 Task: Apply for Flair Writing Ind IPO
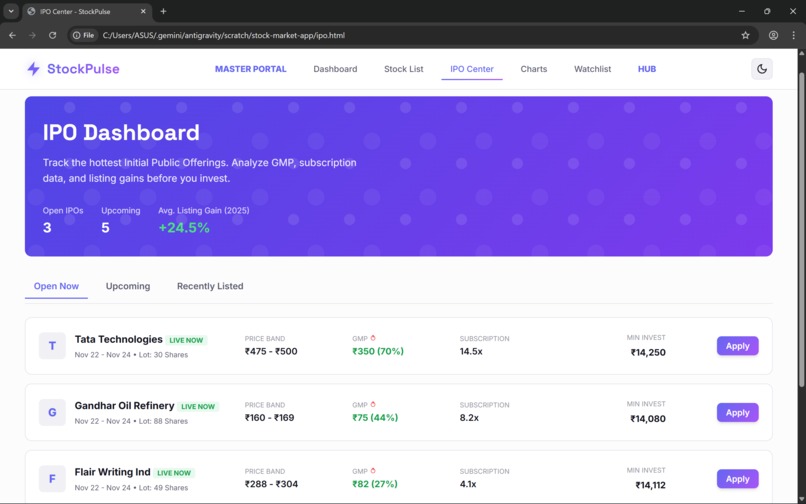[738, 479]
